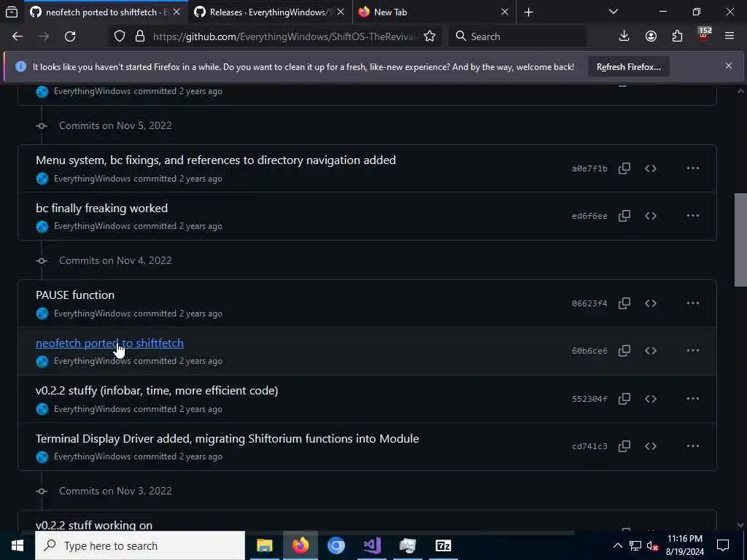The height and width of the screenshot is (560, 747).
Task: Open Terminal Display Driver added commit
Action: (228, 438)
